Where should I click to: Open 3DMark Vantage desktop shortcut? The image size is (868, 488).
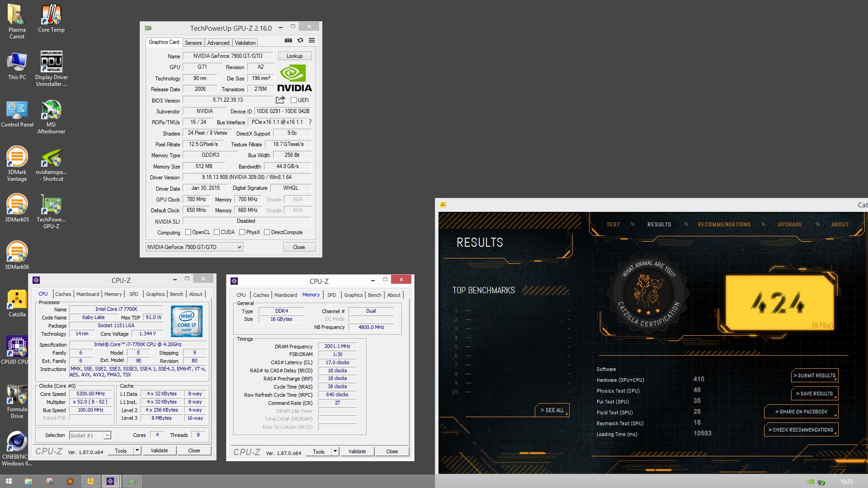[x=17, y=164]
